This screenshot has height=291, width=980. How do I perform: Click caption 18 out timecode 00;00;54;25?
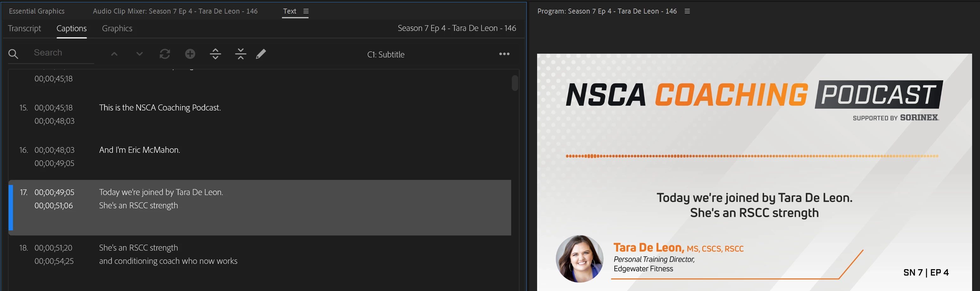click(54, 261)
